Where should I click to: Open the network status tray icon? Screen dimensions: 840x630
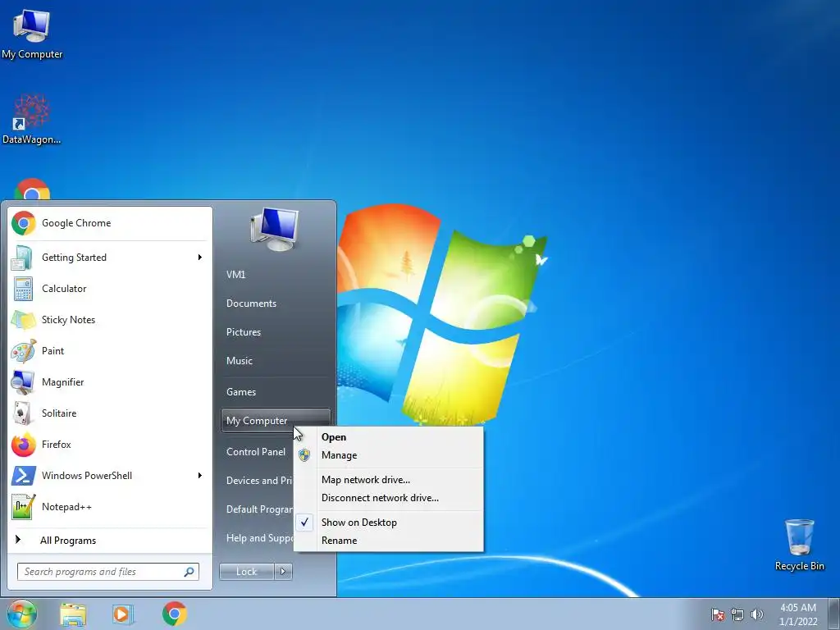(737, 614)
